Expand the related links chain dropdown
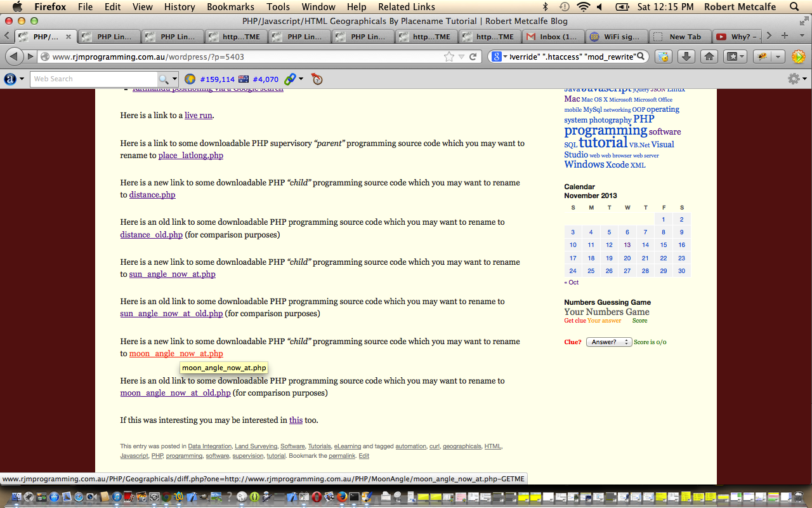The width and height of the screenshot is (812, 508). (x=301, y=79)
